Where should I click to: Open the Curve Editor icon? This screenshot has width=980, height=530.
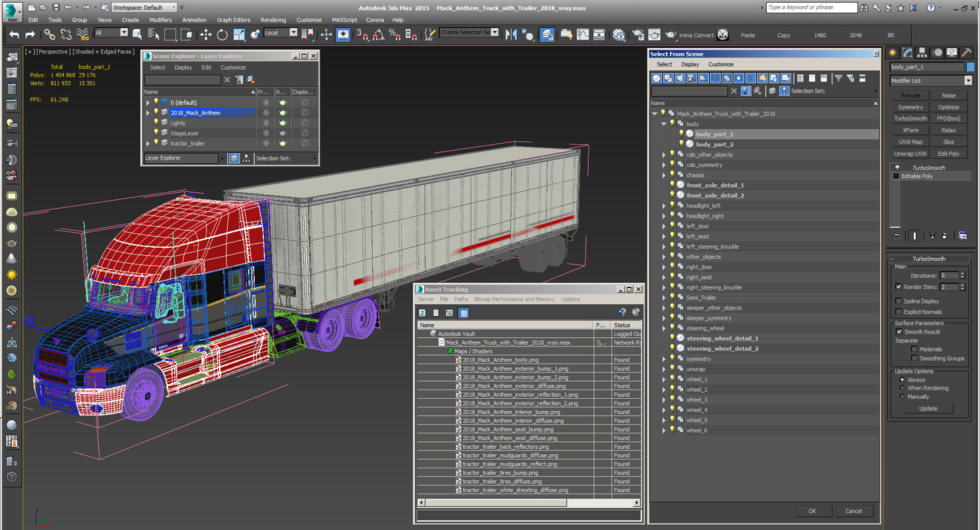coord(583,34)
